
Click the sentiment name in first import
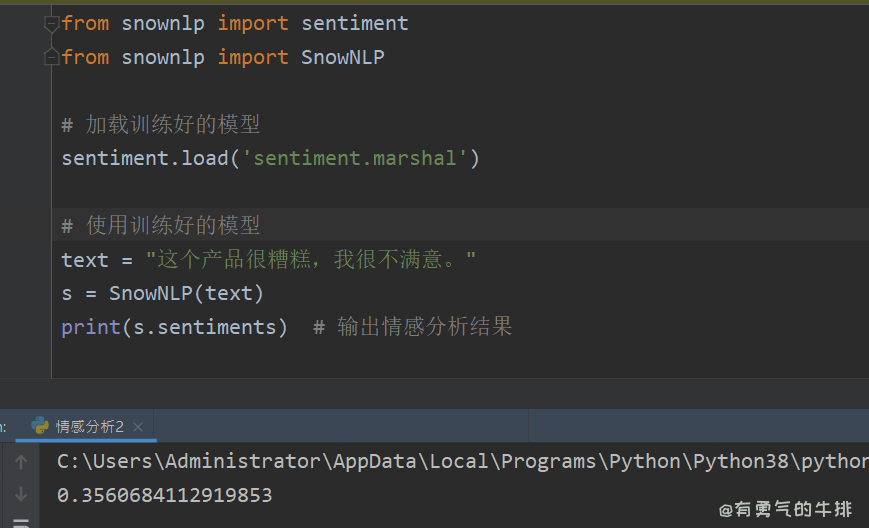click(354, 23)
